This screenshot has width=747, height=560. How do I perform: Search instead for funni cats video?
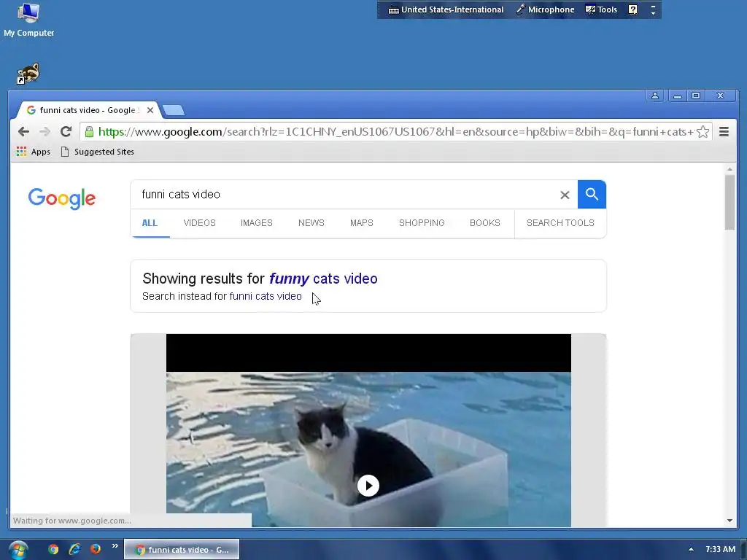click(x=266, y=296)
